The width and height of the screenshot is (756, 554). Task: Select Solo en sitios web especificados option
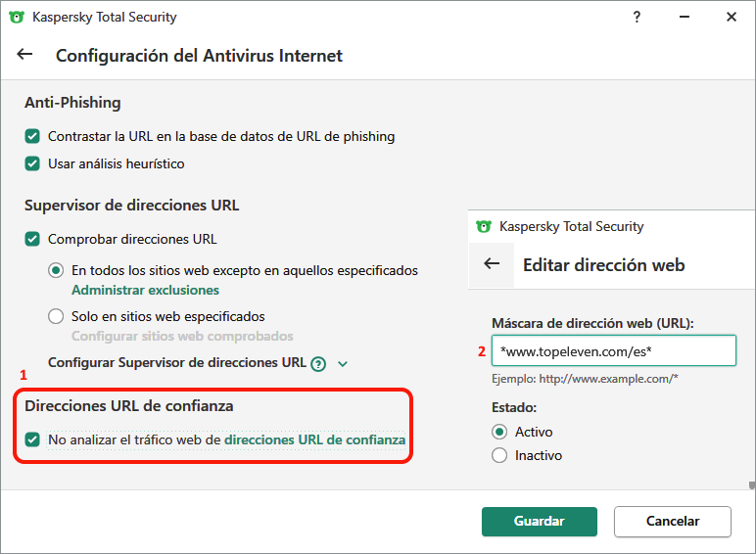56,316
